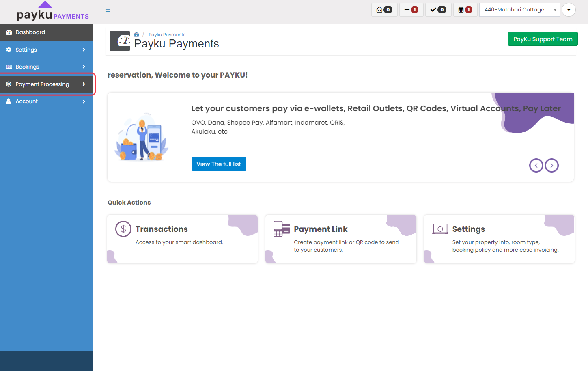Click the Dashboard gauge icon in sidebar
Screen dimensions: 588x371
9,32
